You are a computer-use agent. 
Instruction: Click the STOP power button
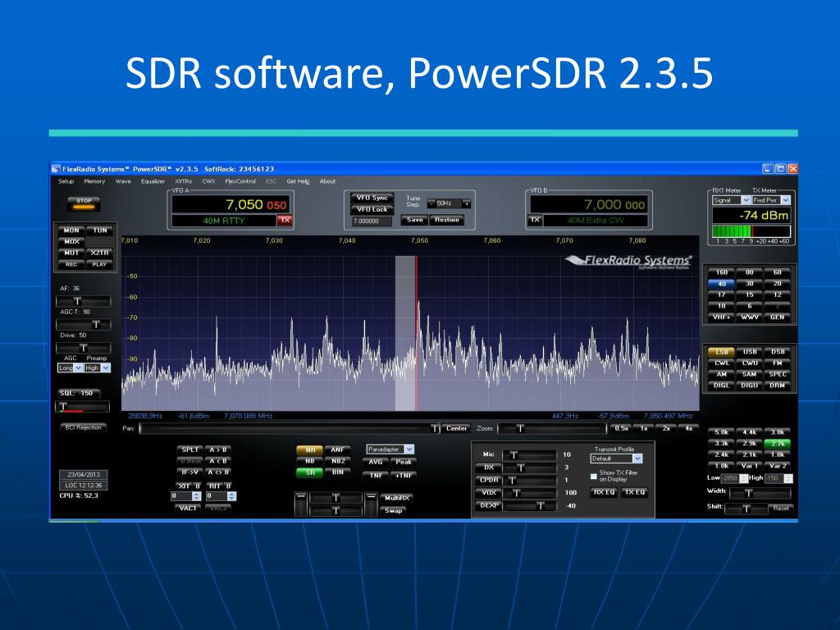(84, 203)
